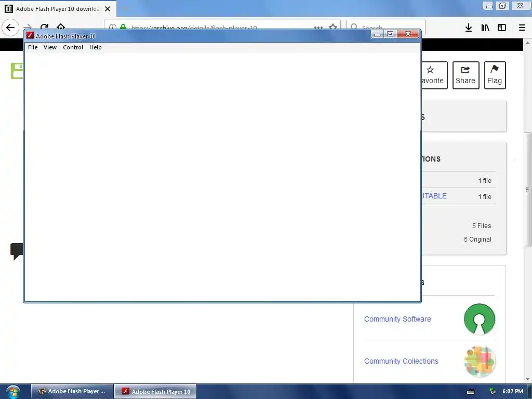The image size is (532, 399).
Task: Close the Firefox browser window
Action: coord(520,6)
